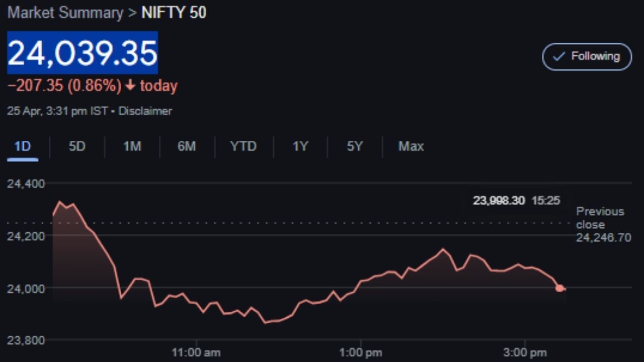This screenshot has height=362, width=644.
Task: Click the 23,998.30 15:25 chart tooltip
Action: [x=516, y=201]
